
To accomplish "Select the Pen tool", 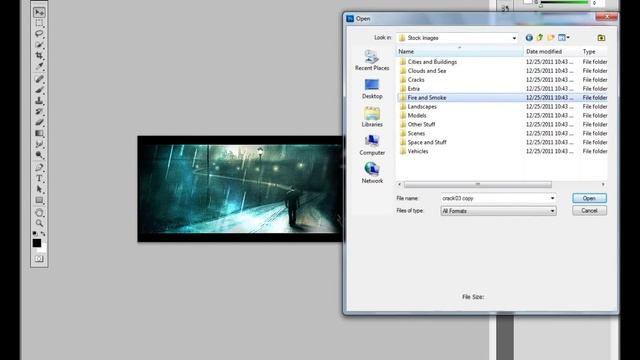I will tap(39, 168).
